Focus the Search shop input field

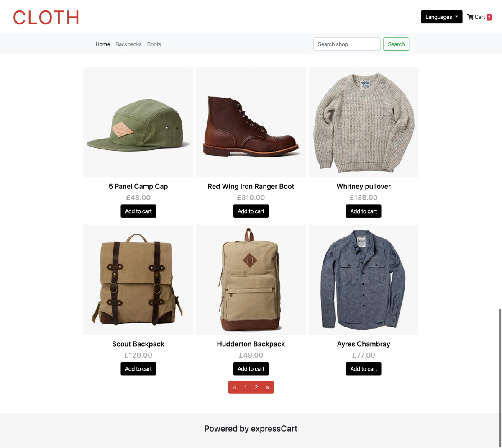(347, 44)
